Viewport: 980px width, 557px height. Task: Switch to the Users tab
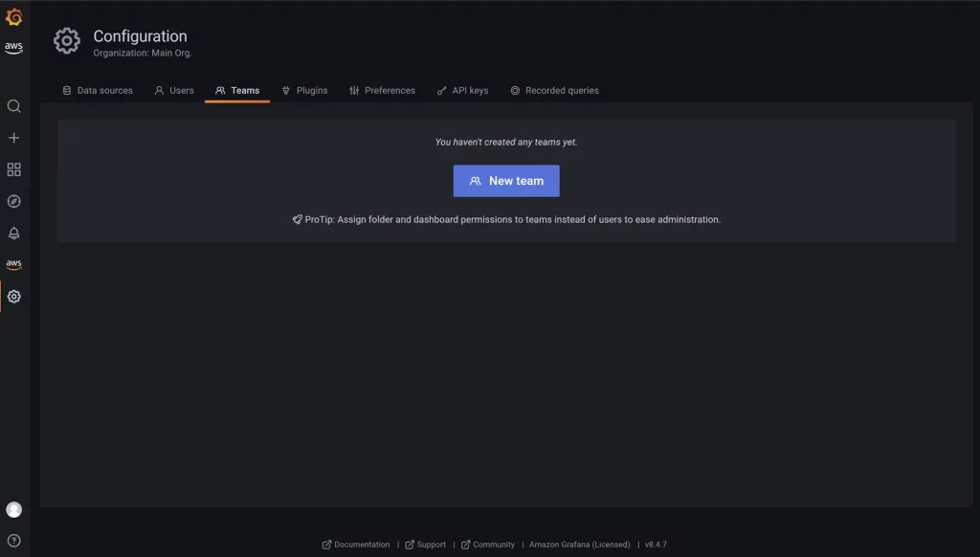173,90
